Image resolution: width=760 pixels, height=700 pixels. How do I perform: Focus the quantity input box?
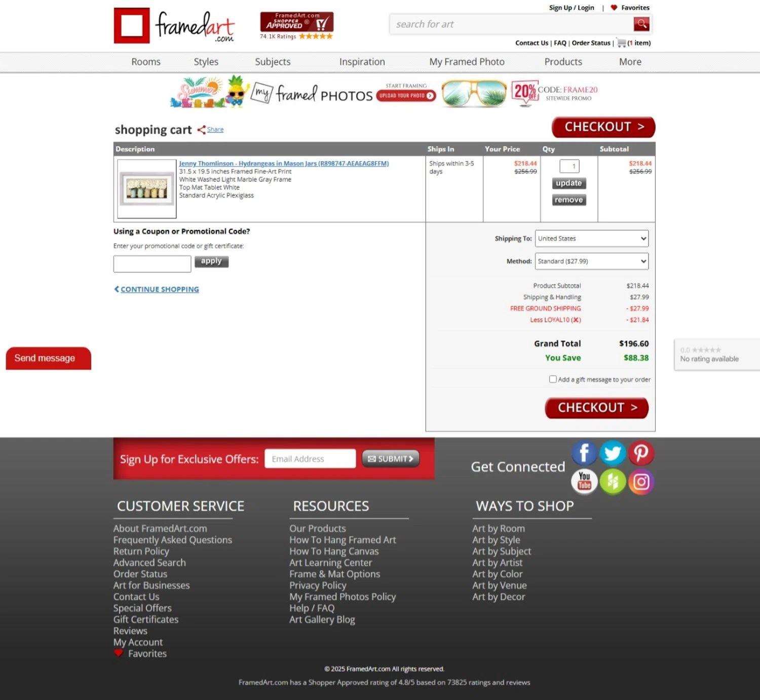[569, 166]
